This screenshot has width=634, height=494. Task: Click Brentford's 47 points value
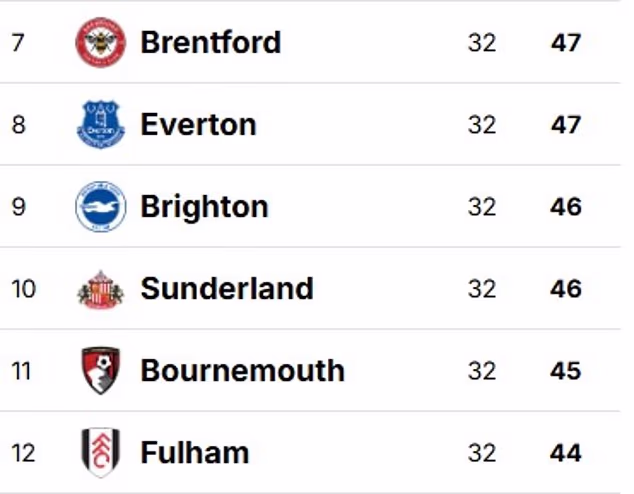(x=565, y=43)
